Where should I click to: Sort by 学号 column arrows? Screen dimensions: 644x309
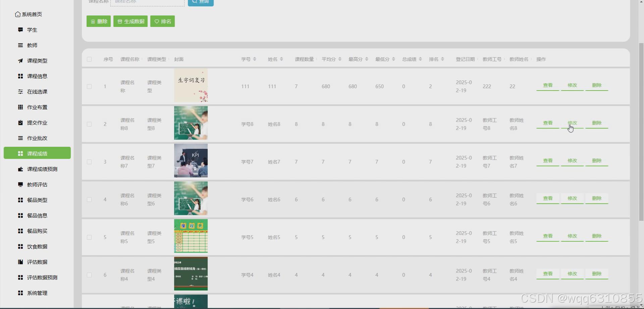(255, 59)
